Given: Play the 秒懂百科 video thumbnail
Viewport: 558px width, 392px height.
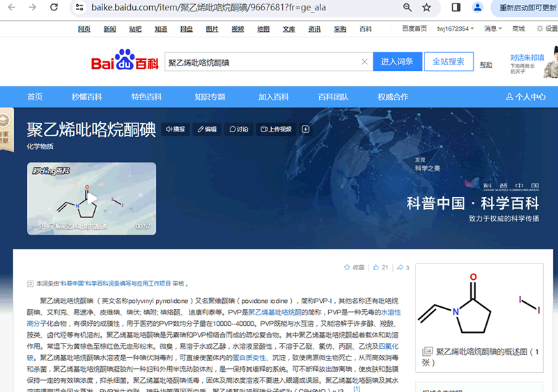Looking at the screenshot, I should (x=91, y=198).
